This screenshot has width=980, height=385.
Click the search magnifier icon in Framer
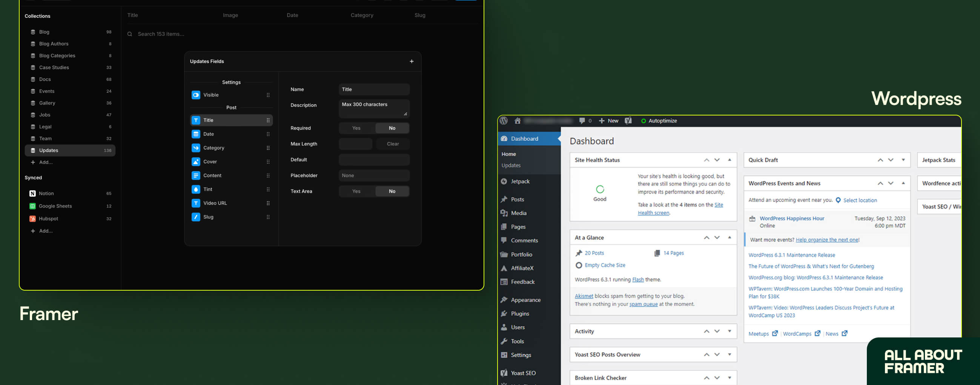(x=130, y=34)
